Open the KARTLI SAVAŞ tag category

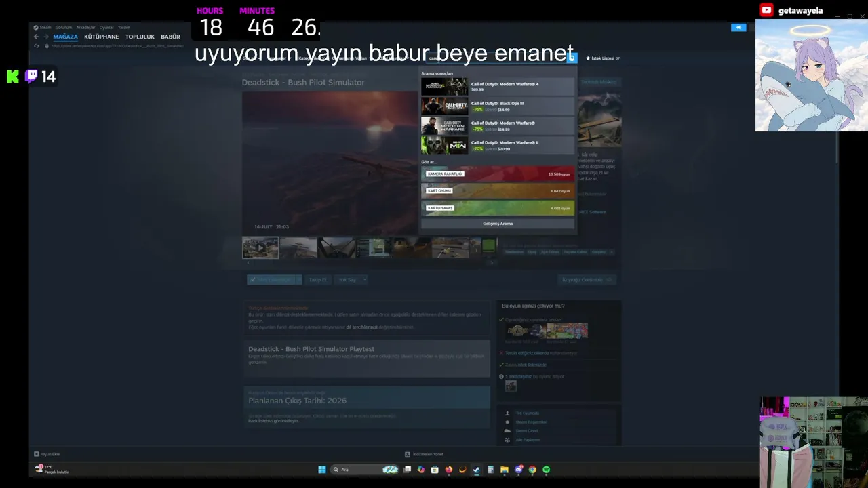(x=498, y=208)
